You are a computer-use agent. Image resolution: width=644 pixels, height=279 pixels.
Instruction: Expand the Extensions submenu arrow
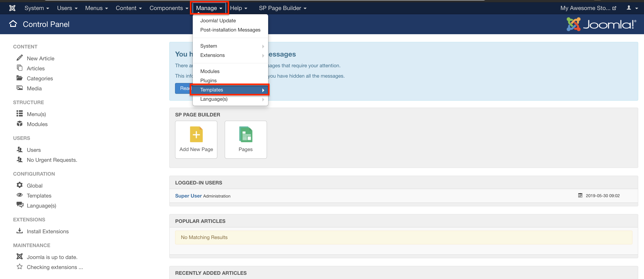click(263, 56)
